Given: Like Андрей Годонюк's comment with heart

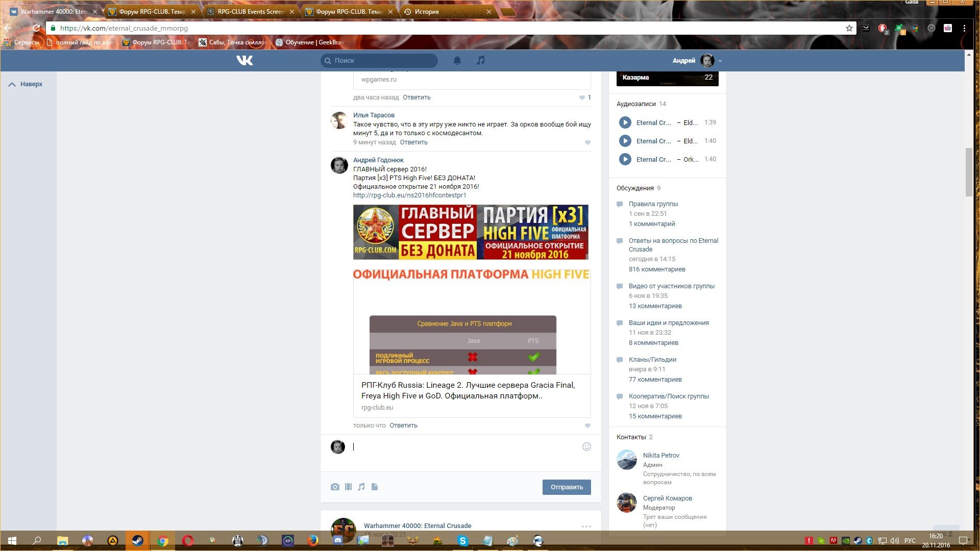Looking at the screenshot, I should tap(587, 425).
